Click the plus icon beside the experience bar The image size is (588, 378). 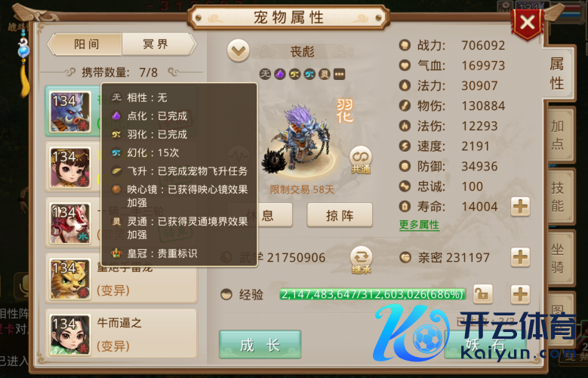520,294
